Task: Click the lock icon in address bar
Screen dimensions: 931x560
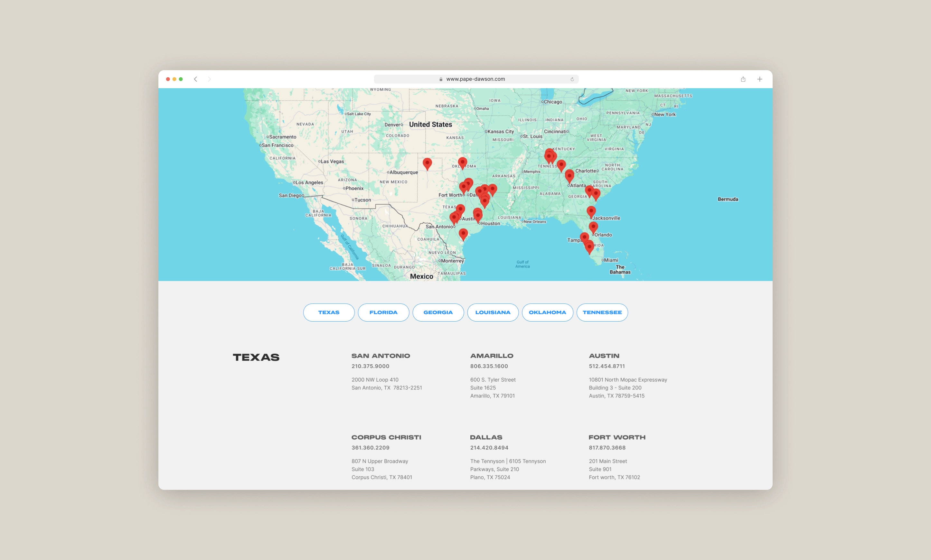Action: (441, 79)
